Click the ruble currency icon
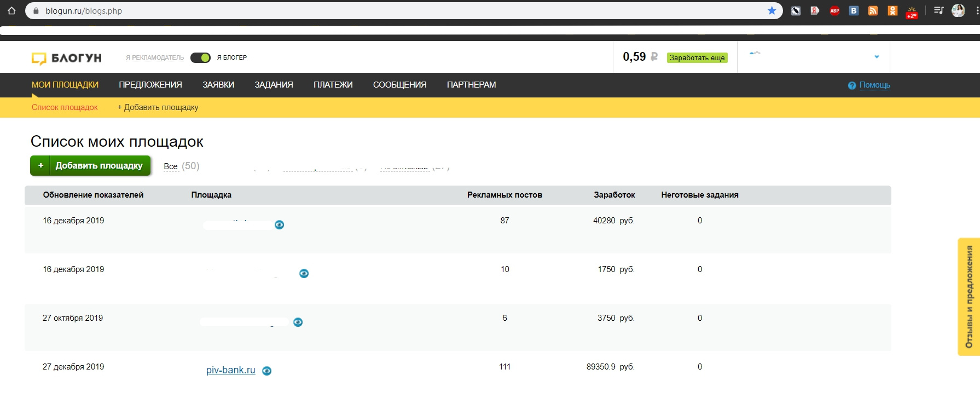The width and height of the screenshot is (980, 404). [x=654, y=57]
